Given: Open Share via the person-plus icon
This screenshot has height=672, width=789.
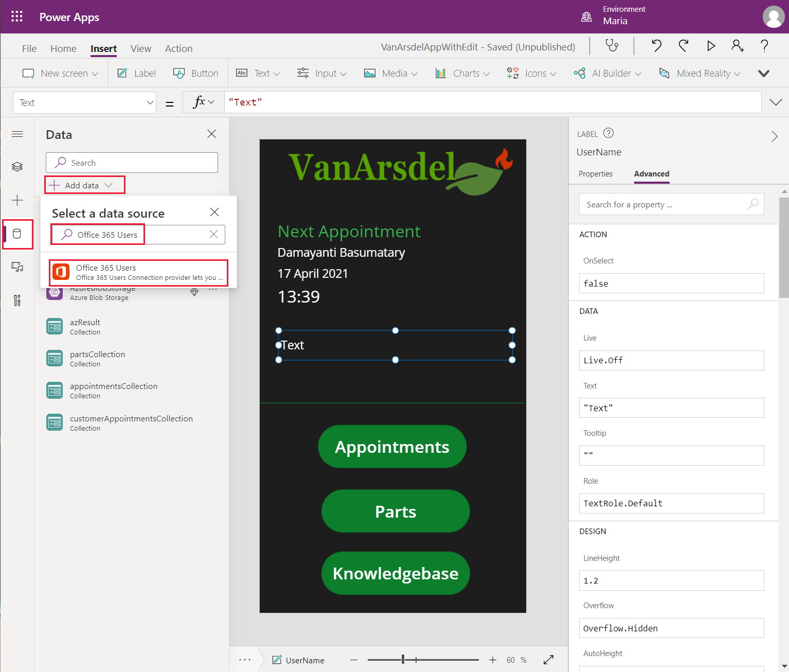Looking at the screenshot, I should tap(738, 46).
